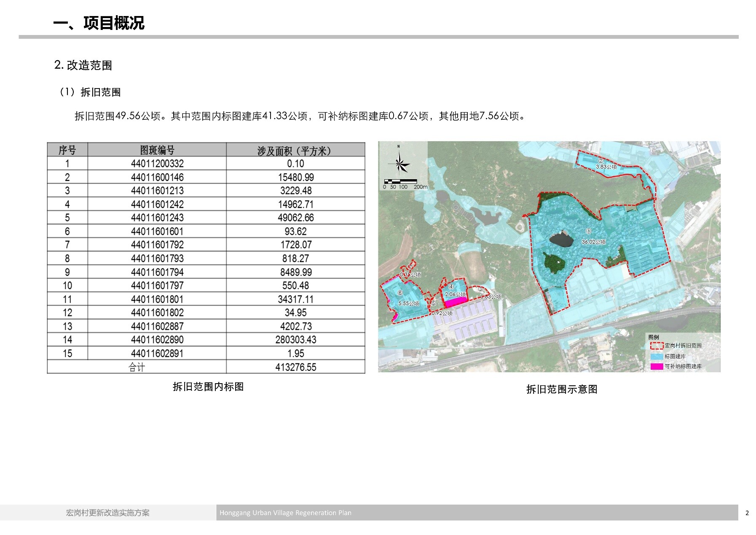Viewport: 756px width, 535px height.
Task: Click table cell with code 44011602890
Action: click(157, 340)
